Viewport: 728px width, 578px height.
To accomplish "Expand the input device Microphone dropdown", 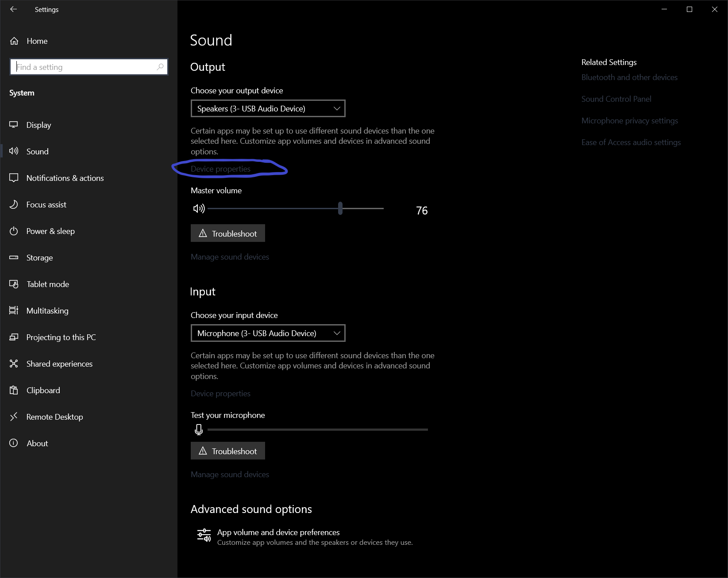I will coord(268,333).
